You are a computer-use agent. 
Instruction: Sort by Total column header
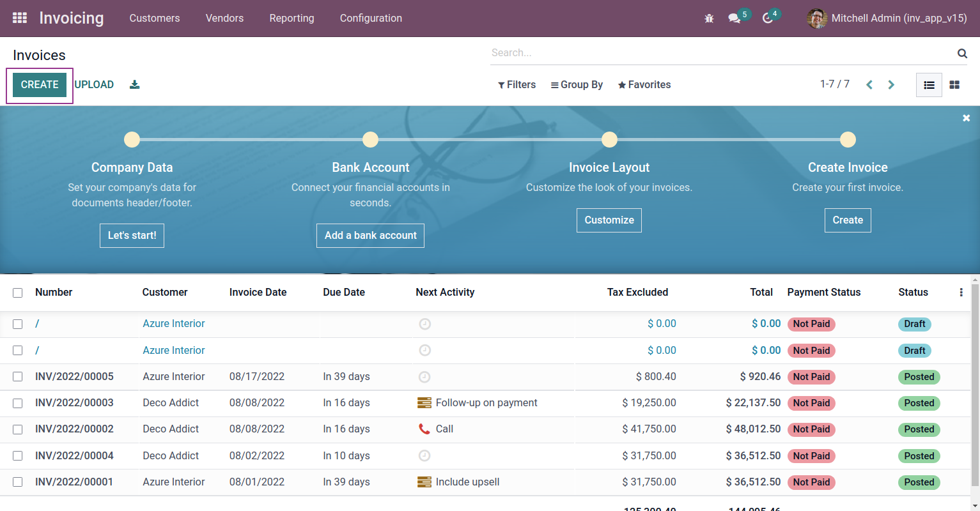pyautogui.click(x=761, y=293)
